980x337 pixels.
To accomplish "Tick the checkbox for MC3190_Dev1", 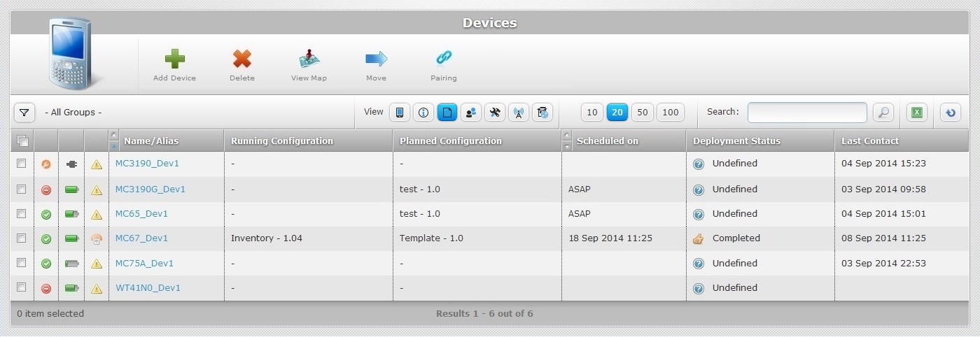I will [x=22, y=164].
